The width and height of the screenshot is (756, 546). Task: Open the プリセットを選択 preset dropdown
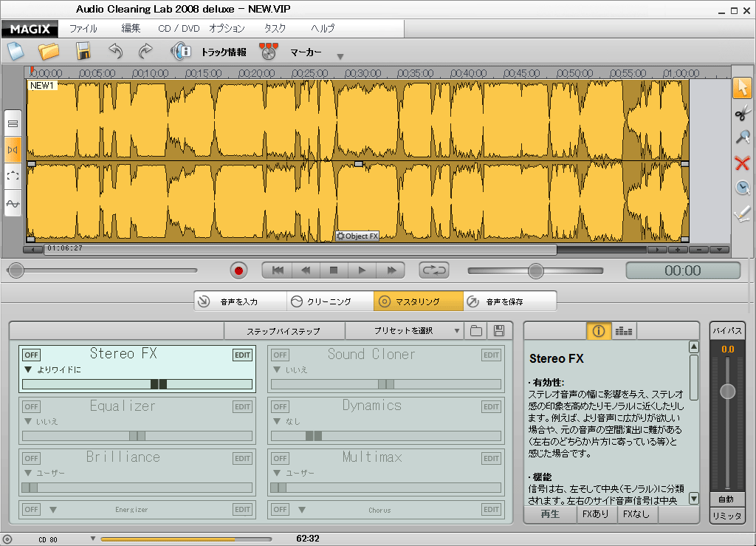point(405,331)
